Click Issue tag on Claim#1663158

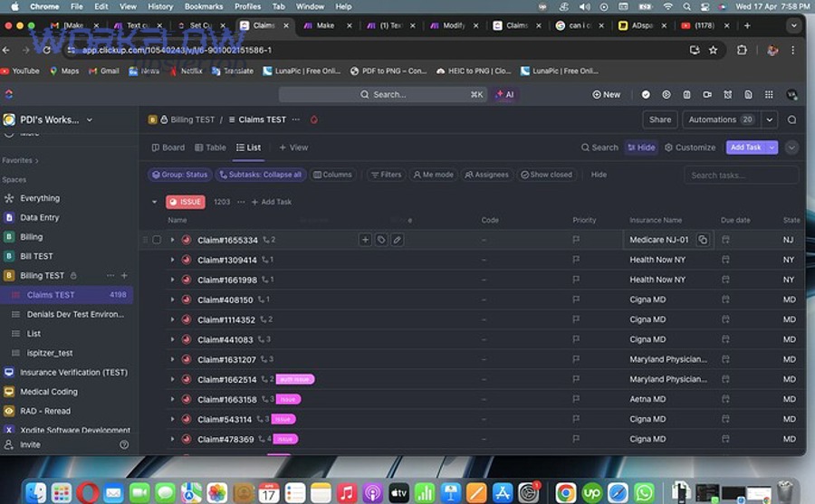[x=288, y=399]
